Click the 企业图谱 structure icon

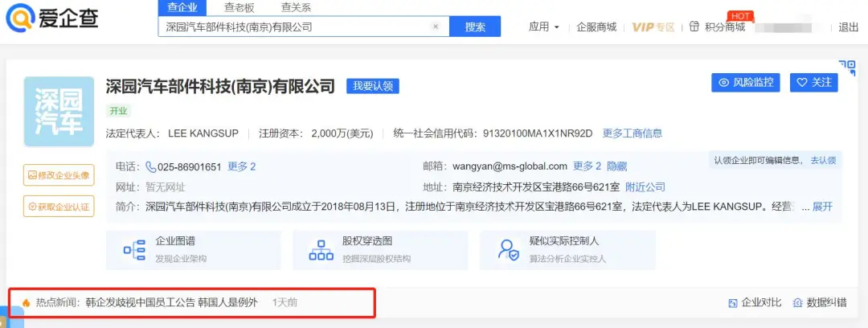pos(134,250)
